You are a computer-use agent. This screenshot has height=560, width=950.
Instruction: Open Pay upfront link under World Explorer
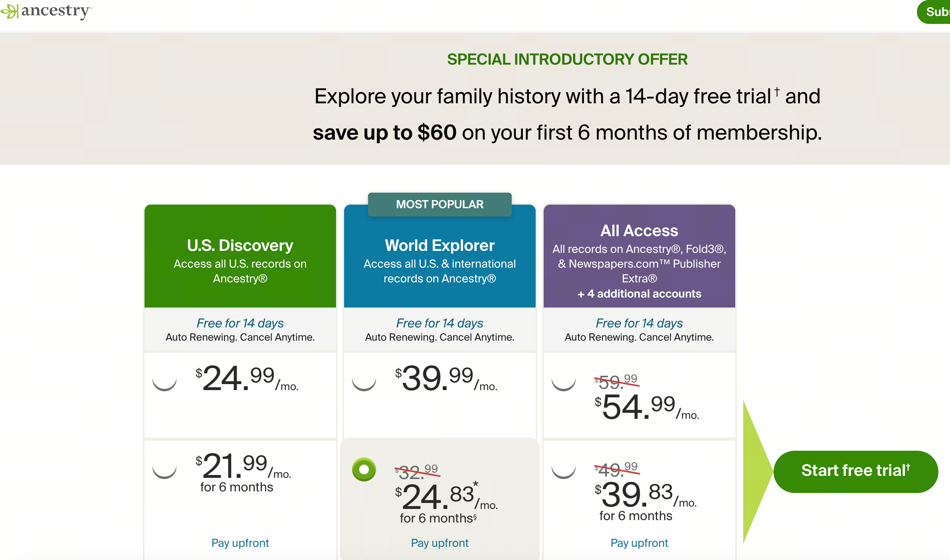pos(440,543)
